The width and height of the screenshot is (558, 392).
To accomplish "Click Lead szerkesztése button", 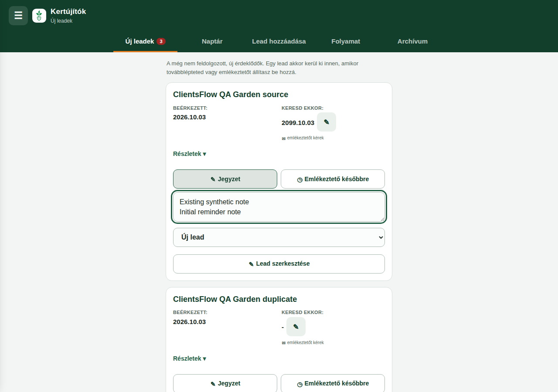I will pos(279,264).
